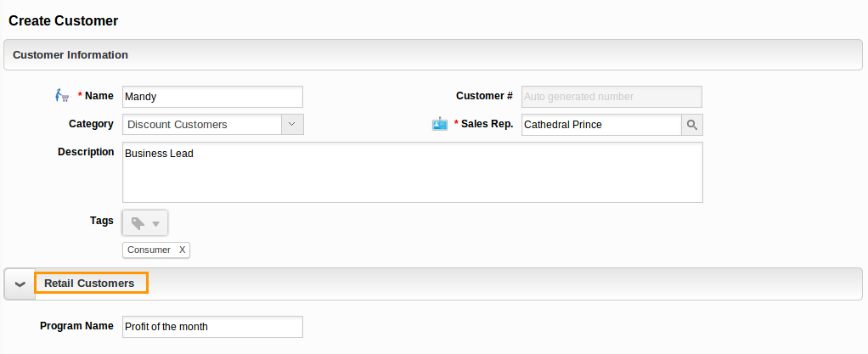The width and height of the screenshot is (868, 354).
Task: Remove the Consumer tag with X
Action: pyautogui.click(x=182, y=250)
